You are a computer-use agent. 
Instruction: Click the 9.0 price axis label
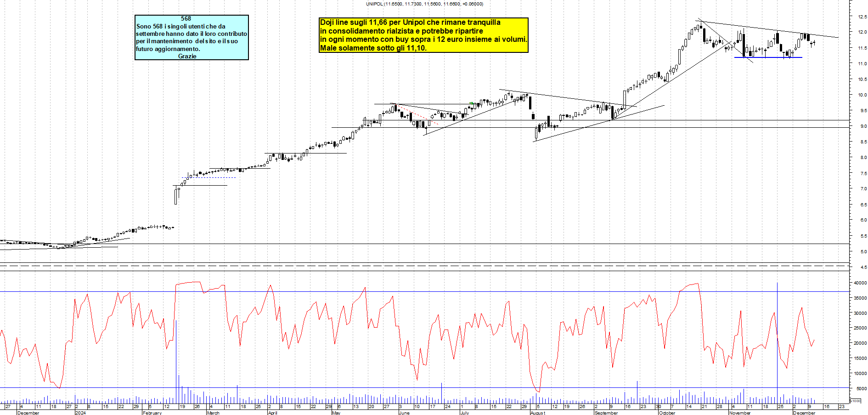pyautogui.click(x=863, y=126)
